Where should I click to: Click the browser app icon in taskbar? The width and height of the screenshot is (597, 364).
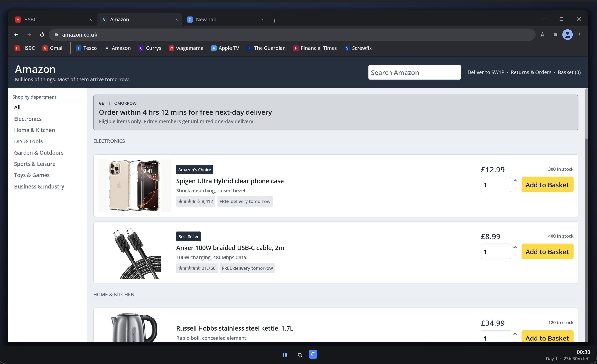[313, 355]
